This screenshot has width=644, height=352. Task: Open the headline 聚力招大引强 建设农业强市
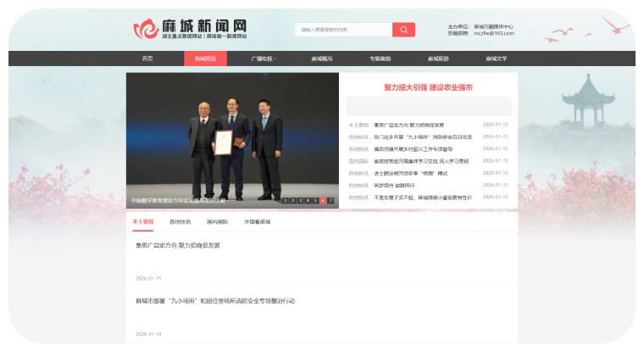(428, 87)
